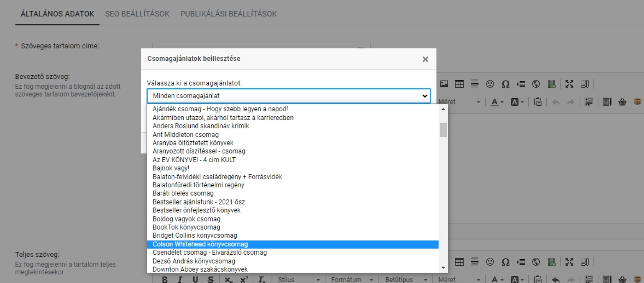Click the superscript icon

(244, 279)
